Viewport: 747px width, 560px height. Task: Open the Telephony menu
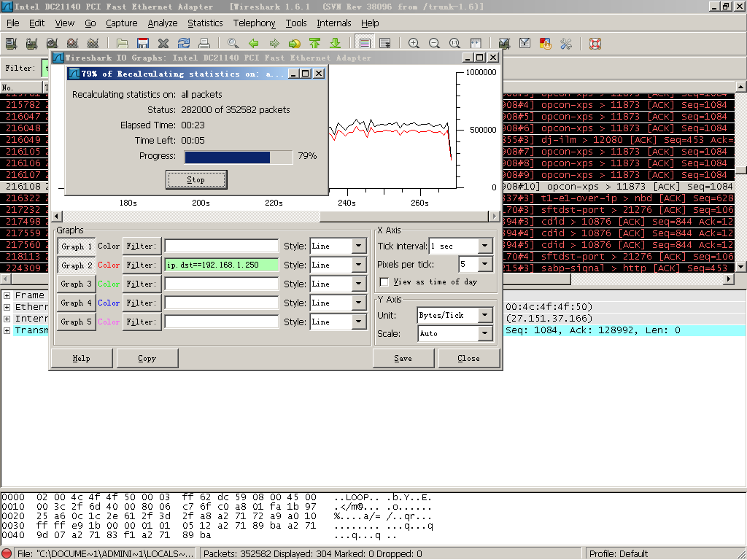click(254, 23)
